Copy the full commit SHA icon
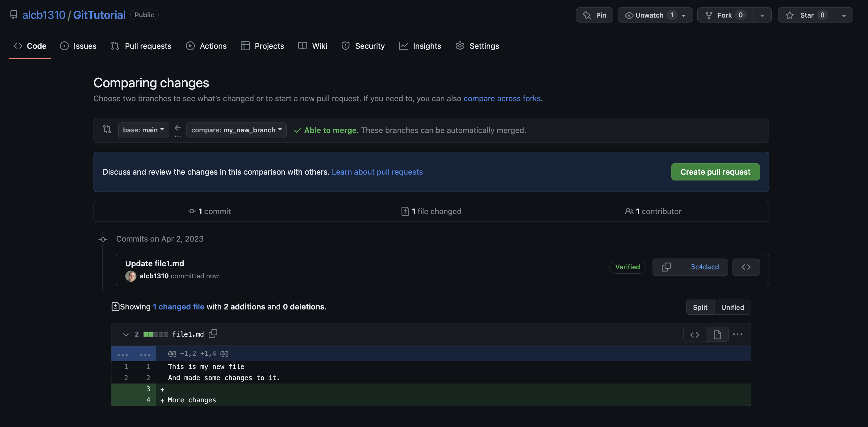Viewport: 868px width, 427px height. (x=666, y=267)
